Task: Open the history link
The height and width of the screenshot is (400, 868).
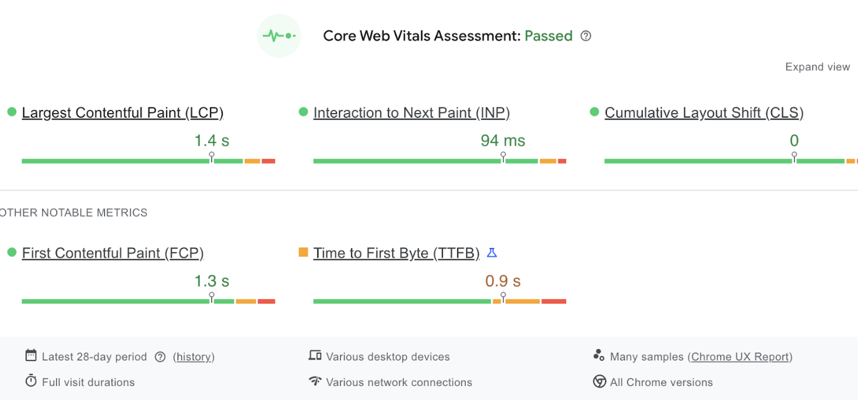Action: click(193, 357)
